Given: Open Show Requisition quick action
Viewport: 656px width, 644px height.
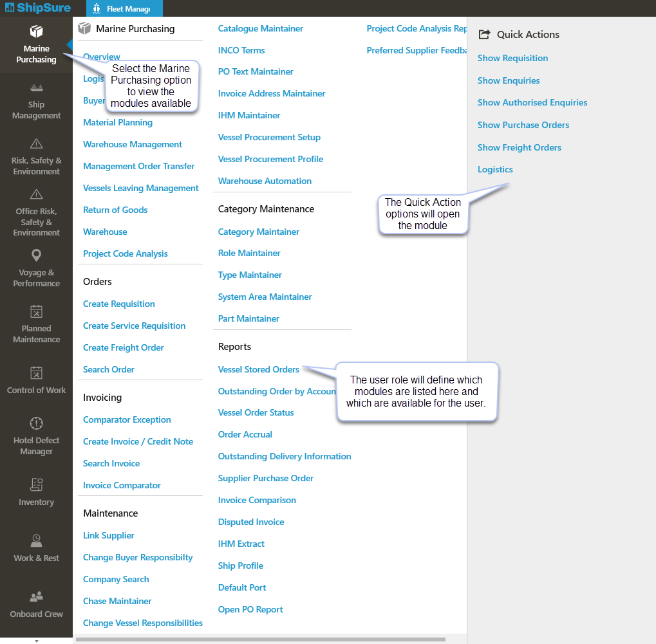Looking at the screenshot, I should click(512, 59).
